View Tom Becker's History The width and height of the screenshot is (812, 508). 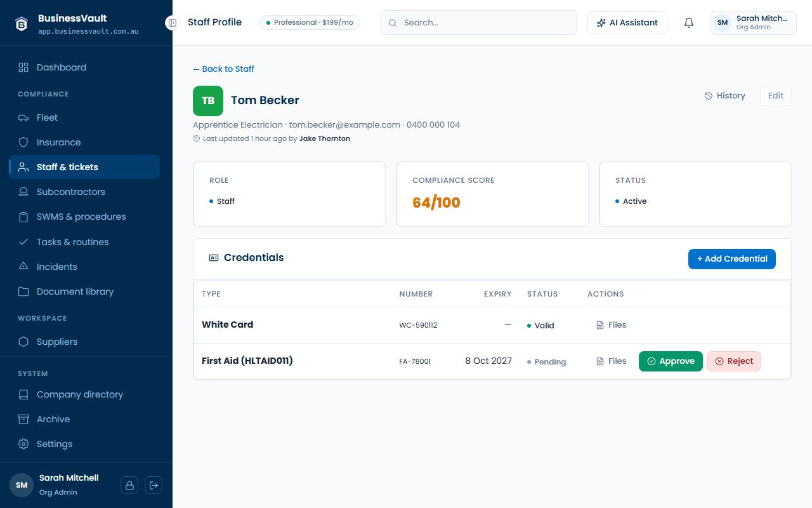[x=724, y=96]
